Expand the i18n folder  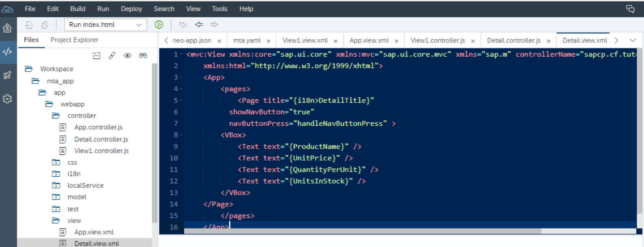56,174
